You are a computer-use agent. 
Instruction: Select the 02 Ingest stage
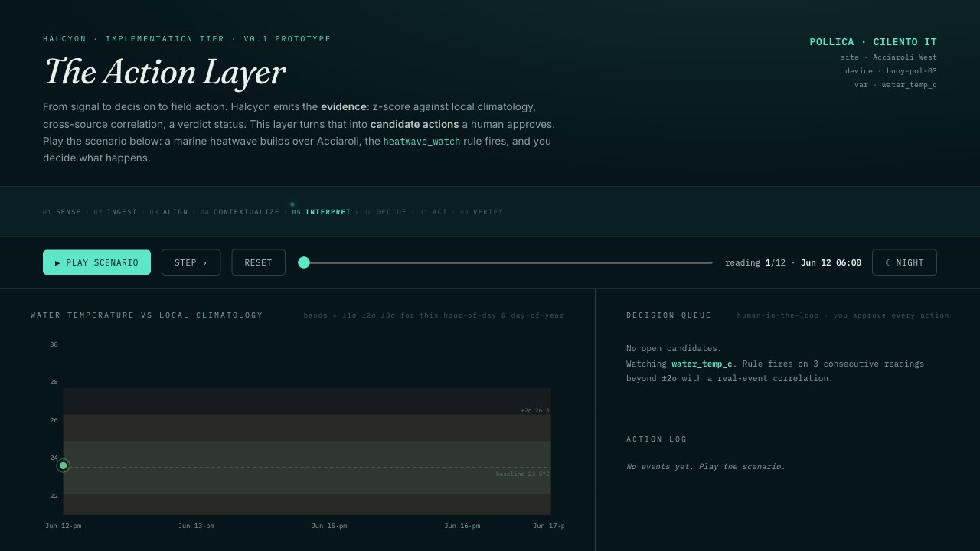click(x=116, y=212)
